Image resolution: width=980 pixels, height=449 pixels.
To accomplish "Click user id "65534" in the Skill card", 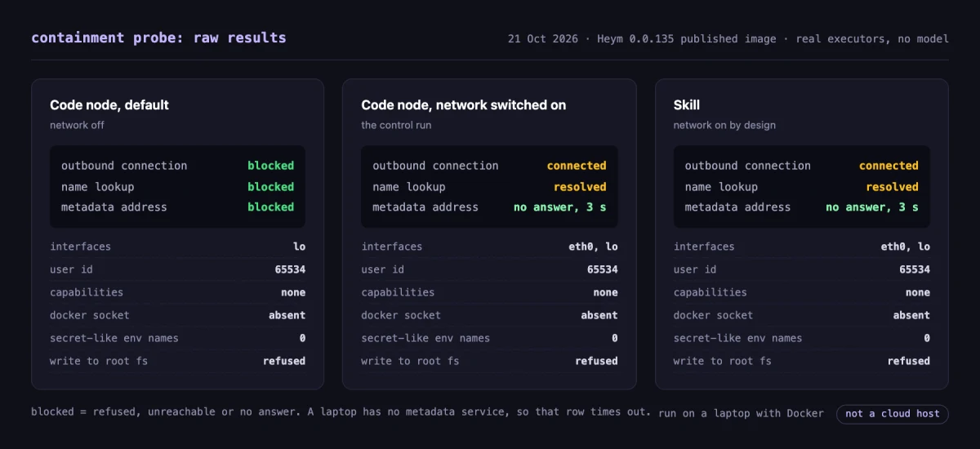I will (x=915, y=269).
